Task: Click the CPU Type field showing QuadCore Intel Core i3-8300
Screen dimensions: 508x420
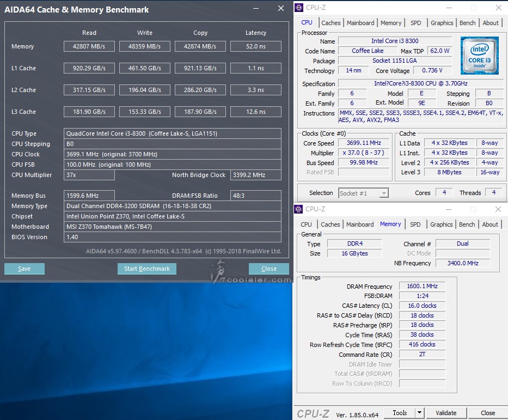Action: 173,133
